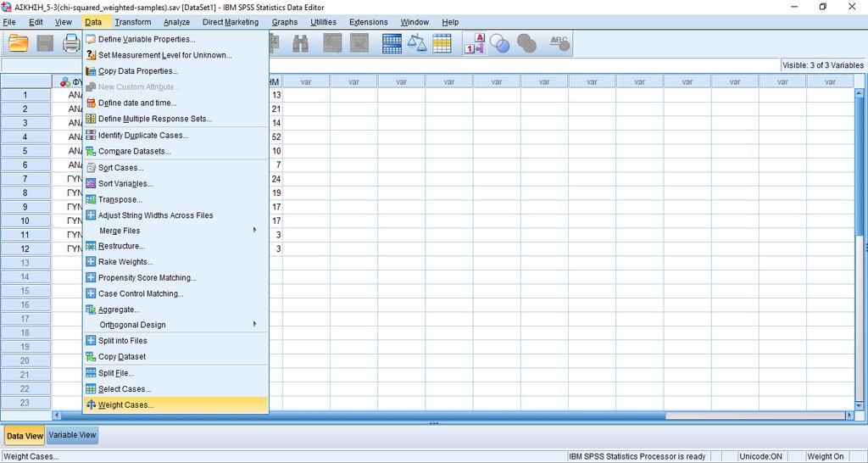The height and width of the screenshot is (463, 868).
Task: Select Identify Duplicate Cases menu entry
Action: [175, 135]
